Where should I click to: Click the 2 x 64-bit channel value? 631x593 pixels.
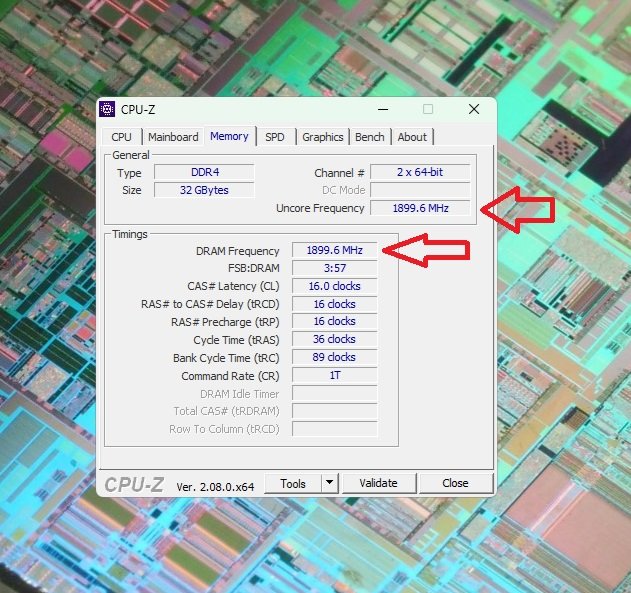pos(420,172)
